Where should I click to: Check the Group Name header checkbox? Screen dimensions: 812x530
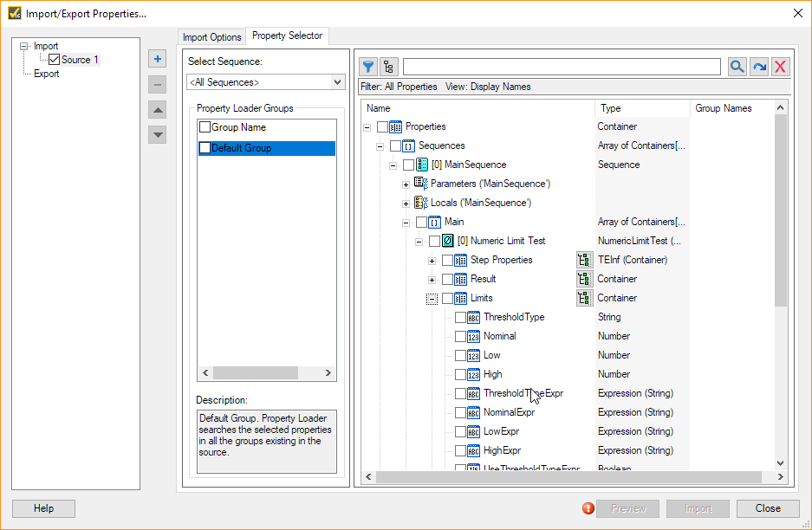click(205, 126)
